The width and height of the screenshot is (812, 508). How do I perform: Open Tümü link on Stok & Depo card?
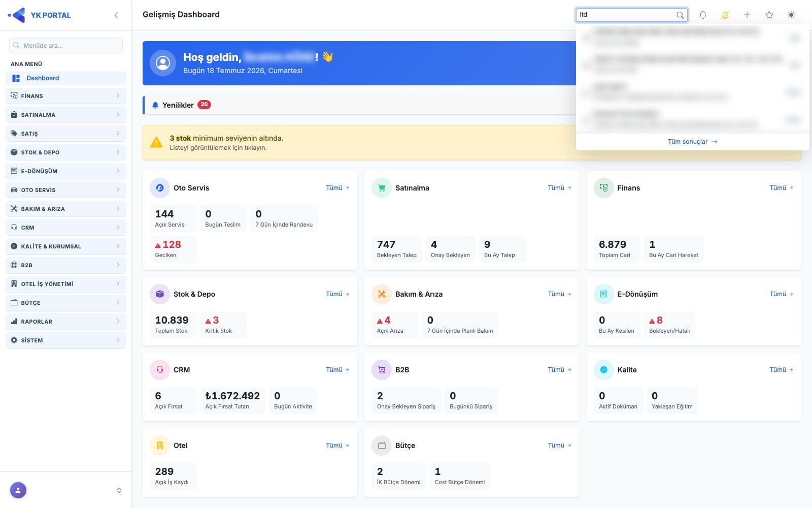click(337, 294)
